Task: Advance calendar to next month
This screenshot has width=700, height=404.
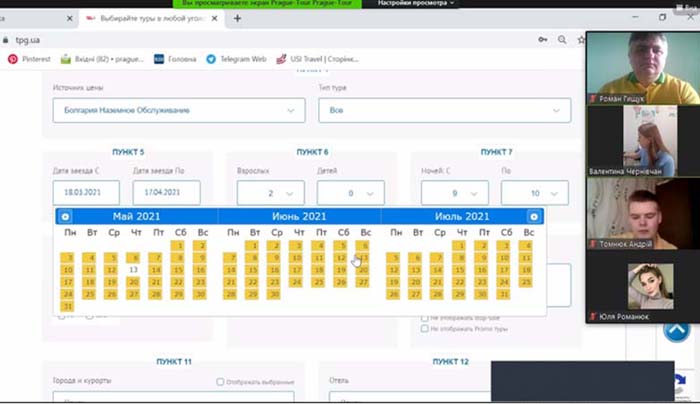Action: pyautogui.click(x=533, y=217)
